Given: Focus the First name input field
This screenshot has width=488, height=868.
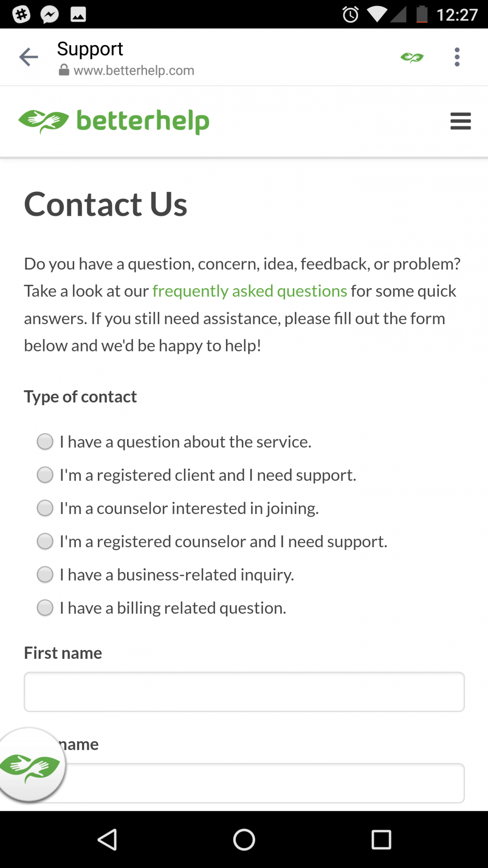Looking at the screenshot, I should pyautogui.click(x=244, y=692).
